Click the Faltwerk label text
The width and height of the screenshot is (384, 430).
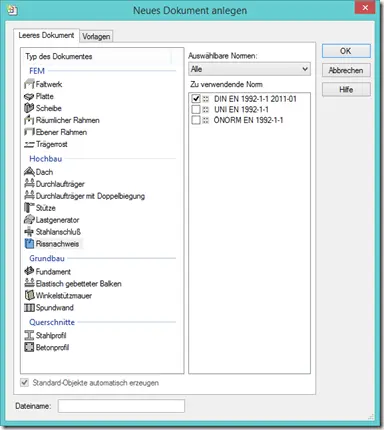coord(49,84)
